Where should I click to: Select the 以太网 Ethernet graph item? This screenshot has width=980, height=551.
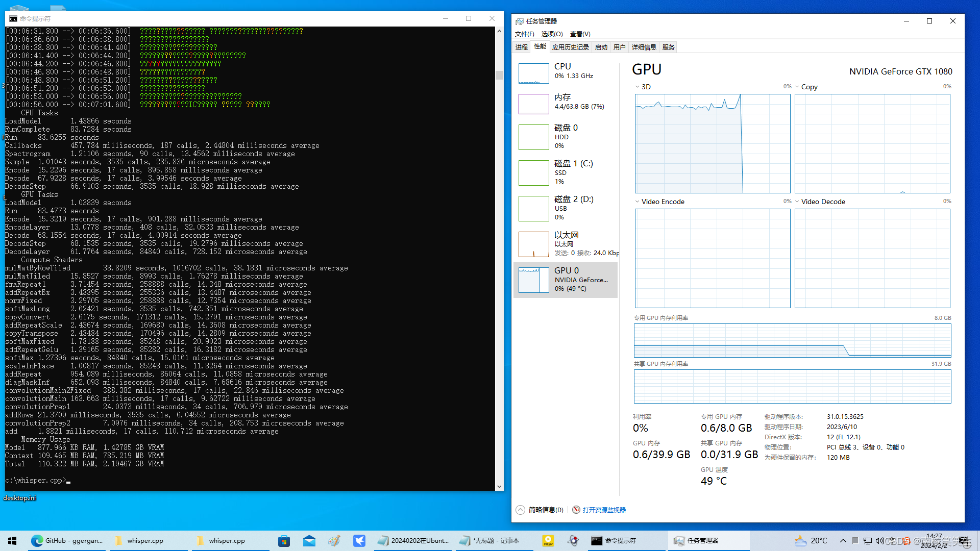pyautogui.click(x=533, y=244)
